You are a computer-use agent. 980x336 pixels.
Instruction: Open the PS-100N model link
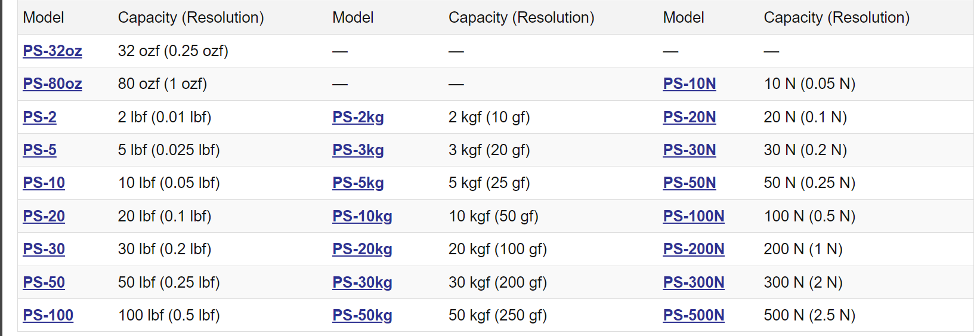click(x=693, y=217)
